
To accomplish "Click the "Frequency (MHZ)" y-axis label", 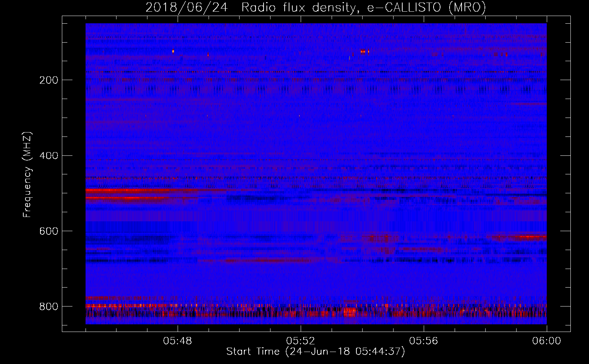I will click(27, 175).
